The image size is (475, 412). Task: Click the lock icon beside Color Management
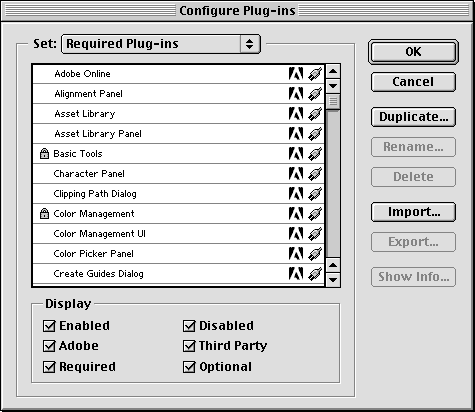[44, 214]
